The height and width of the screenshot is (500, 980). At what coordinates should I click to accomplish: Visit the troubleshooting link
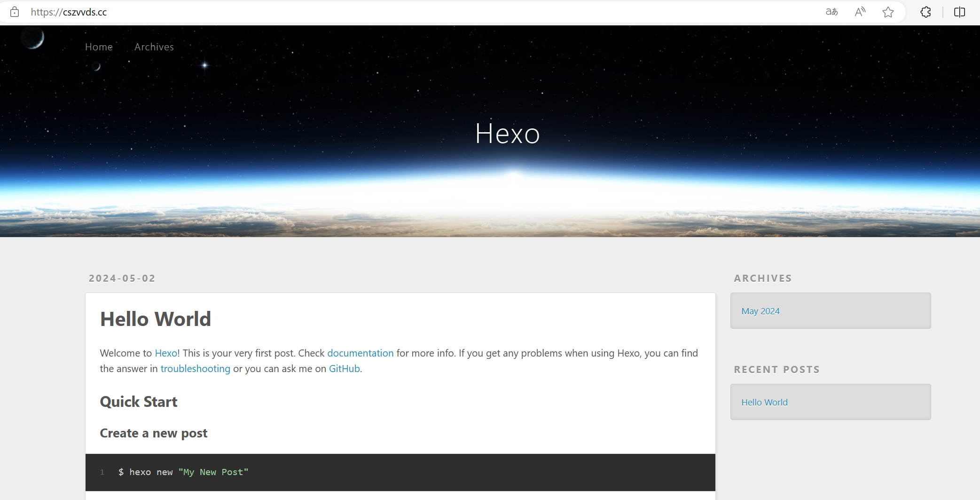point(195,369)
